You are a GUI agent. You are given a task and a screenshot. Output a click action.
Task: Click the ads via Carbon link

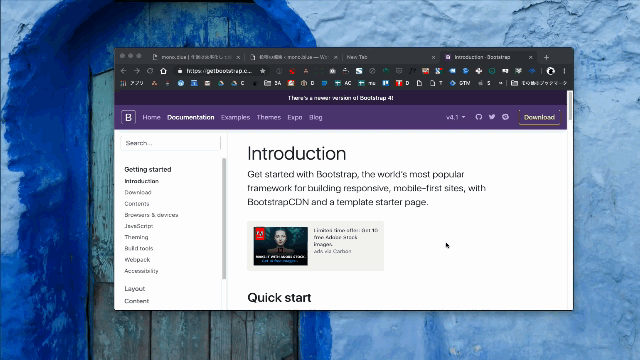coord(332,251)
